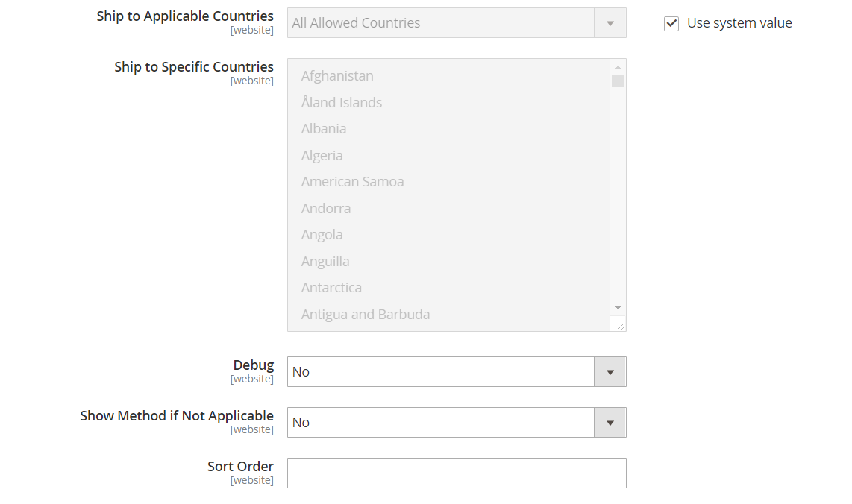This screenshot has width=852, height=504.
Task: Pick Anguilla in the countries list
Action: 325,262
